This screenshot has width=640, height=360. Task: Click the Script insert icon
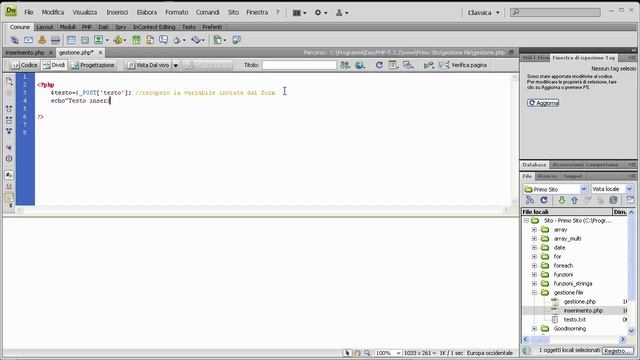click(198, 40)
